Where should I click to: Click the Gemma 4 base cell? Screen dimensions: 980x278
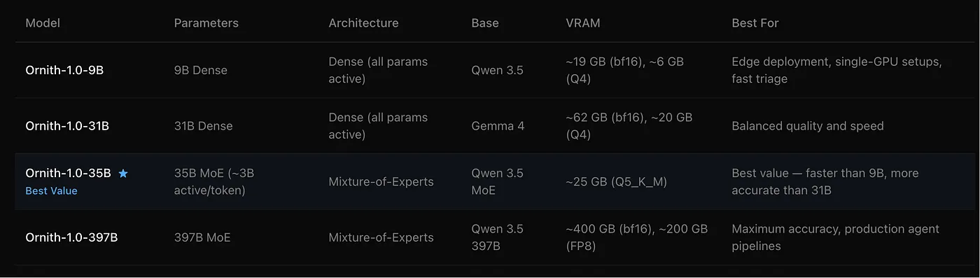point(498,126)
